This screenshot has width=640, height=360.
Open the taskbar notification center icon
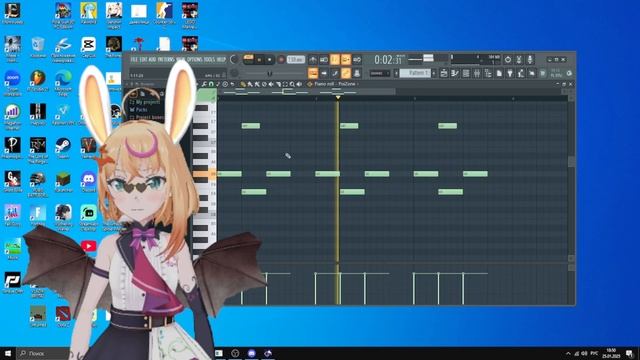(x=629, y=353)
